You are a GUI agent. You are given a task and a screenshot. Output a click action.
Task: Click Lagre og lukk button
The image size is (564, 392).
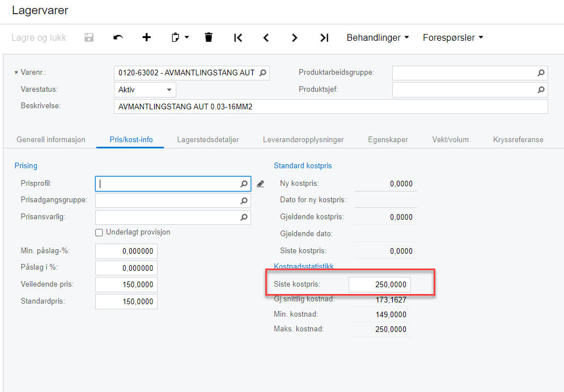[39, 37]
